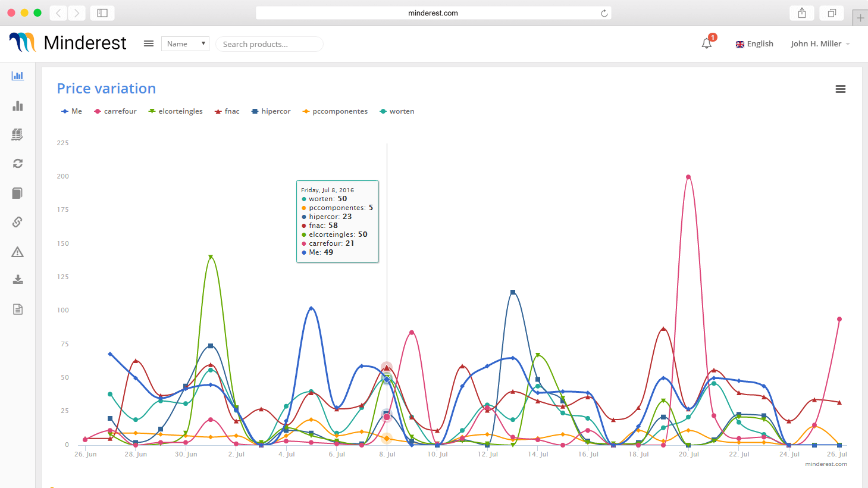Open the Name search-type dropdown
The width and height of the screenshot is (868, 488).
(x=185, y=43)
